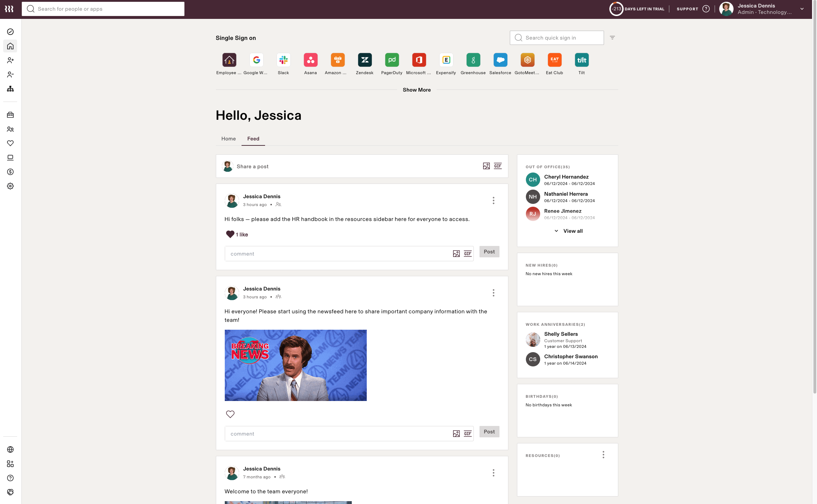Open options menu on newsfeed post
Image resolution: width=817 pixels, height=504 pixels.
coord(493,293)
